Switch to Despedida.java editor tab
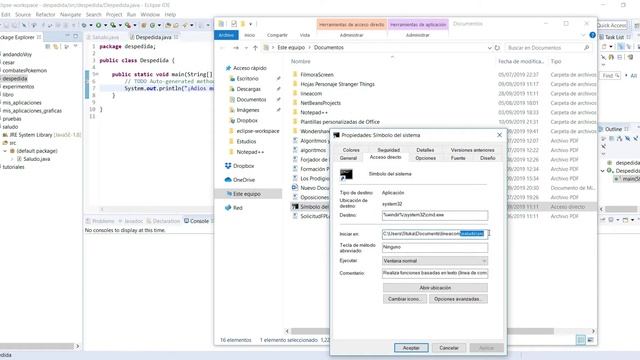Viewport: 640px width, 360px height. pos(153,37)
